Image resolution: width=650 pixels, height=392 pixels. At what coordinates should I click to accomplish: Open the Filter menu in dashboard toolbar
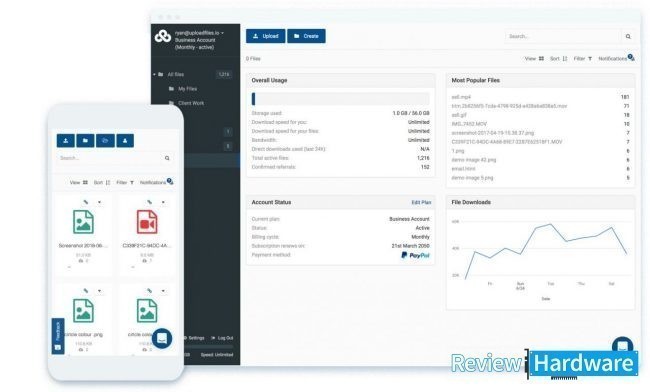coord(582,59)
